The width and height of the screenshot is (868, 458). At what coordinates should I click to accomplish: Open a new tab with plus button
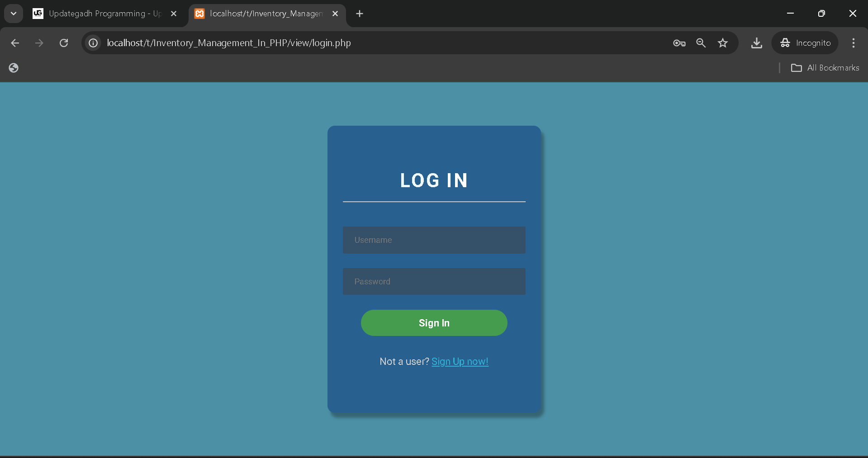pos(360,14)
